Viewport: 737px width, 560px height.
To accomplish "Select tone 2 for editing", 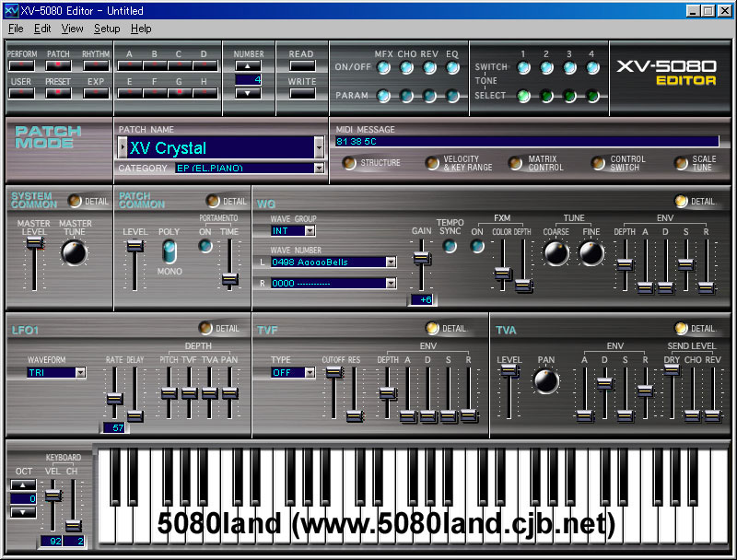I will (546, 96).
